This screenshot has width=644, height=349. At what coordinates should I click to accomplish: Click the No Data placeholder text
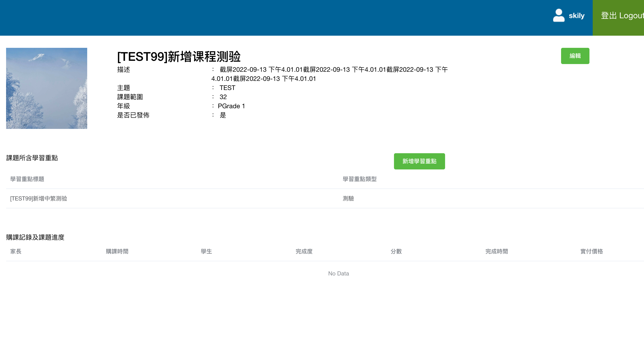click(338, 273)
